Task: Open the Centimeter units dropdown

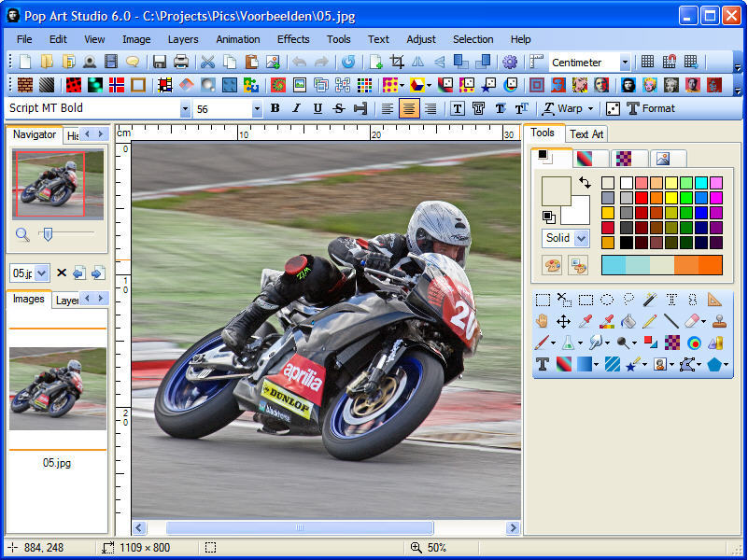Action: [624, 63]
